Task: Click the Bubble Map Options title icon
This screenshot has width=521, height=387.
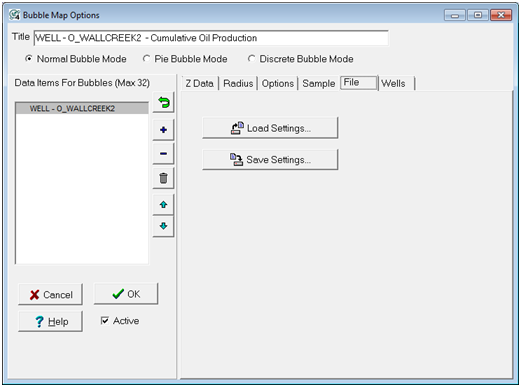Action: click(x=14, y=15)
